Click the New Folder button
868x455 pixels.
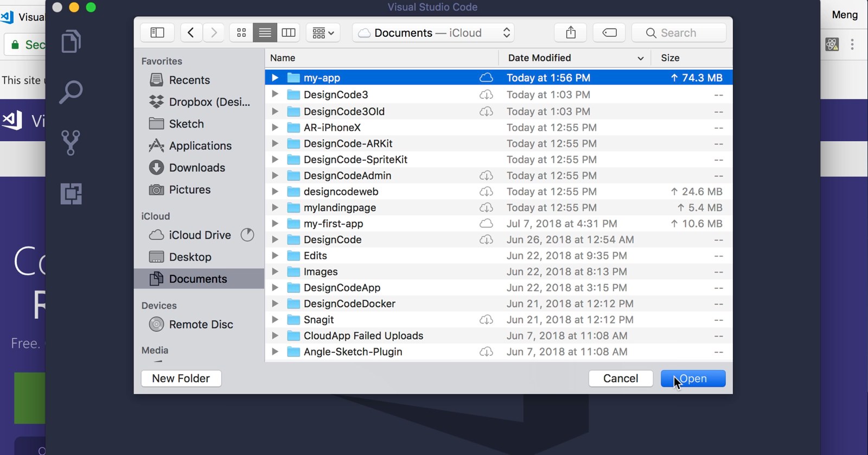181,378
